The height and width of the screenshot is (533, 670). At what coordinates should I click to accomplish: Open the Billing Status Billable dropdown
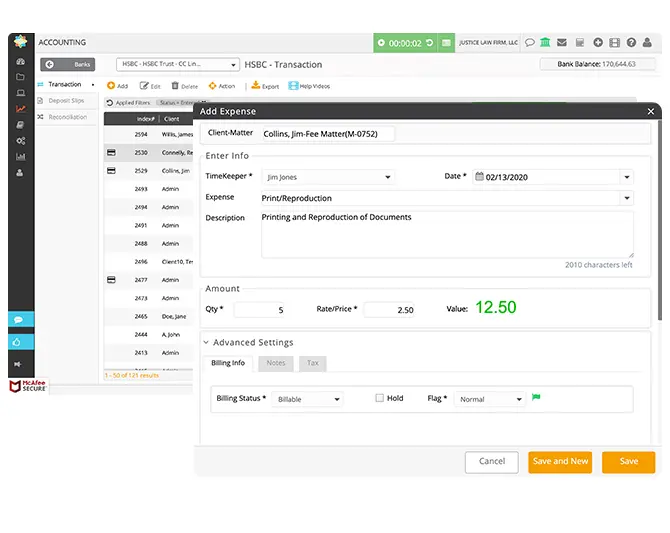307,399
